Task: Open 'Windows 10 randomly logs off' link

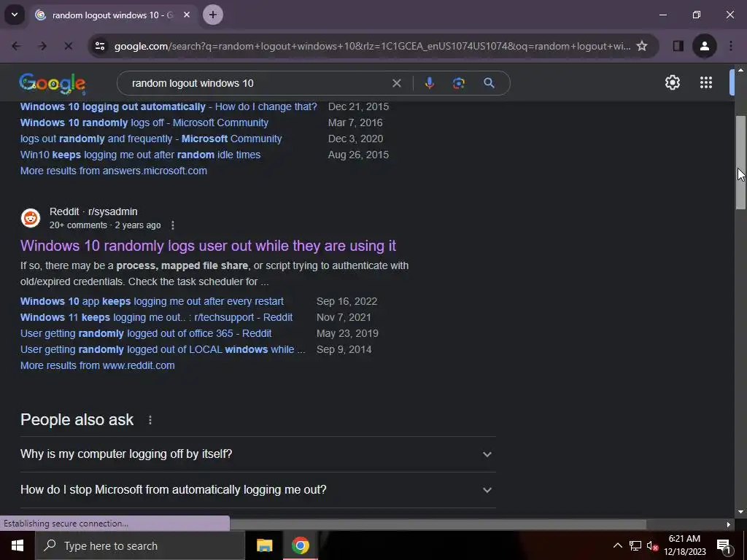Action: [144, 122]
